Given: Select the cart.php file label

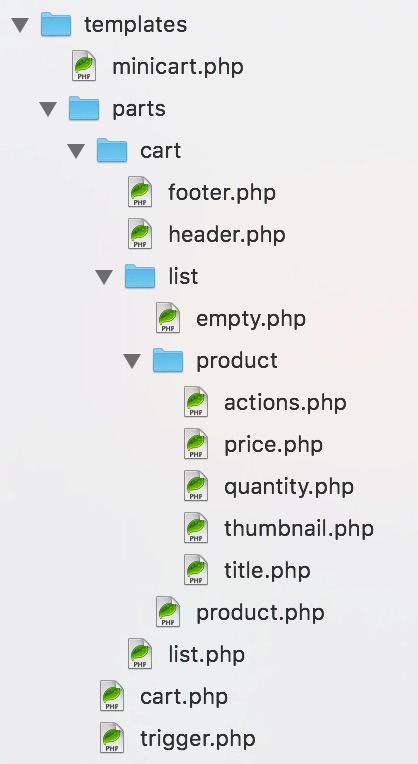Looking at the screenshot, I should click(x=184, y=697).
